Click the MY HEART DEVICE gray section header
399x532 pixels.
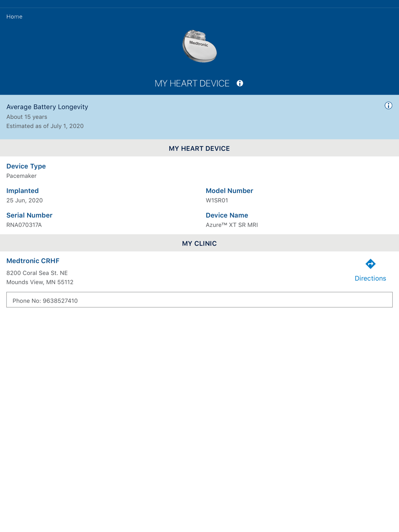click(x=199, y=148)
